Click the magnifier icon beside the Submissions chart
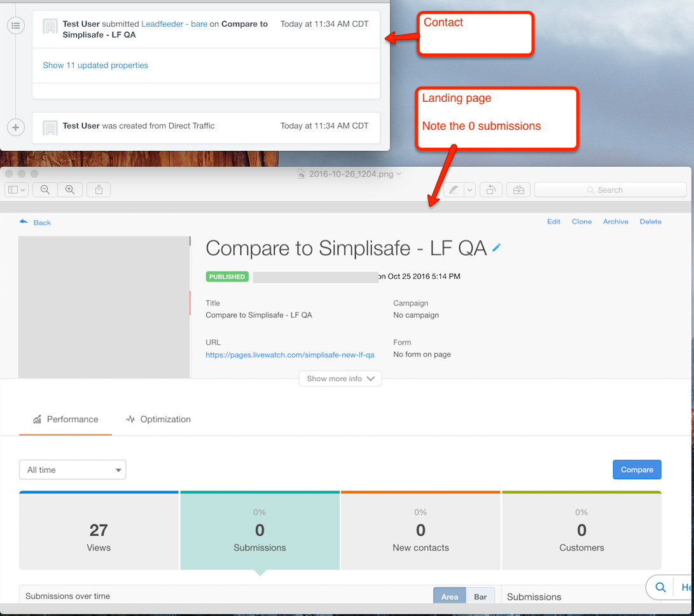Screen dimensions: 694x616 coord(660,587)
